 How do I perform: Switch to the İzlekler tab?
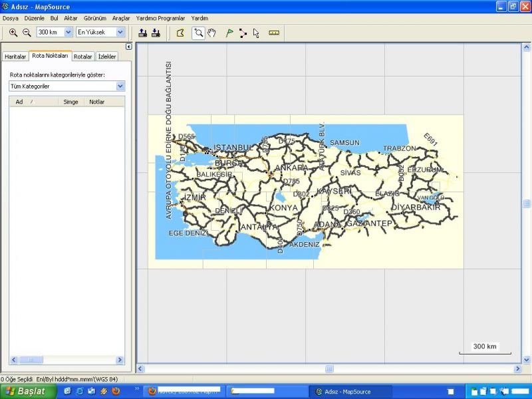coord(108,57)
